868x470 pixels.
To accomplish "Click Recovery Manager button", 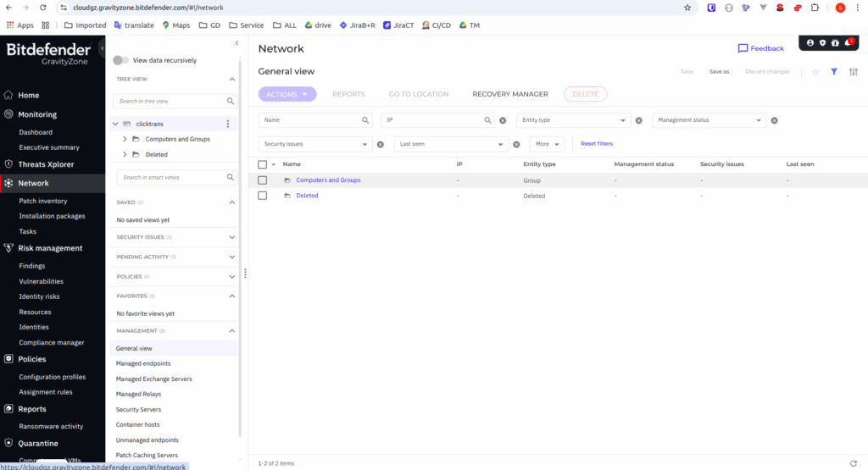I will pyautogui.click(x=509, y=94).
